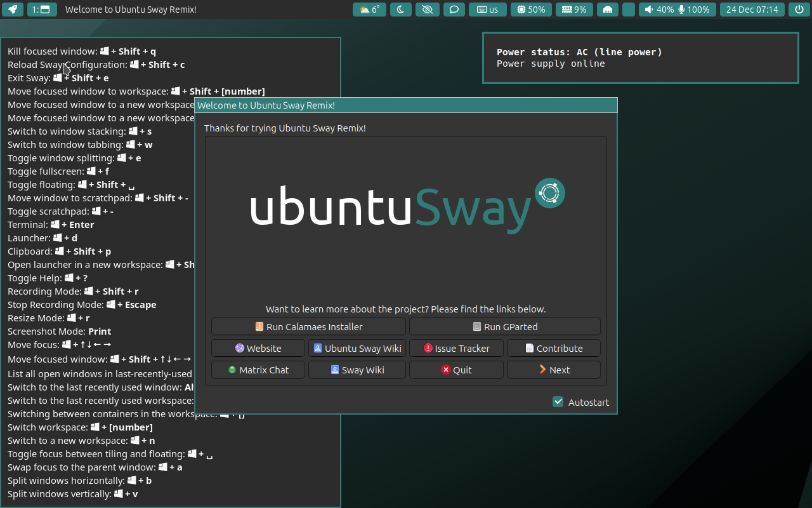The width and height of the screenshot is (812, 508).
Task: Click 'Want to learn more about the project?' text
Action: pos(405,309)
